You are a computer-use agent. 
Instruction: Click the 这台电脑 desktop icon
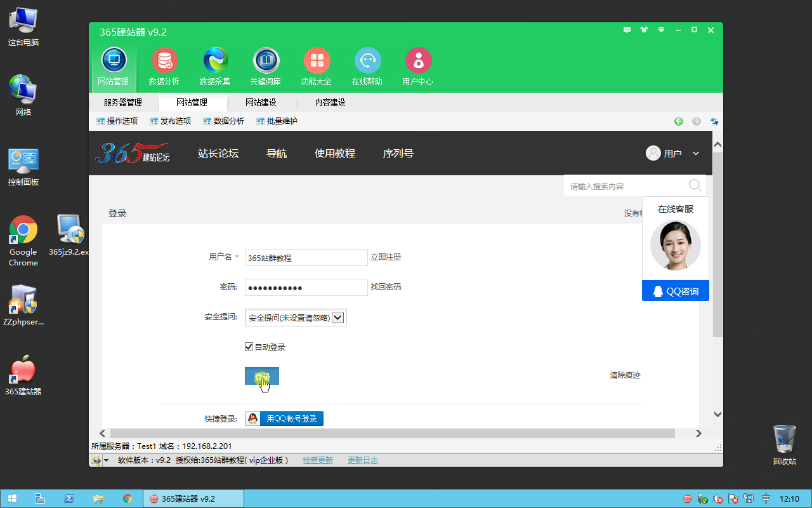point(23,27)
